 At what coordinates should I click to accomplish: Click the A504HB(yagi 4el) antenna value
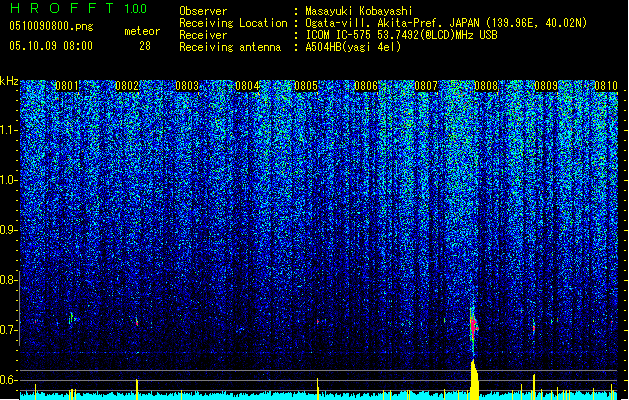pos(353,47)
